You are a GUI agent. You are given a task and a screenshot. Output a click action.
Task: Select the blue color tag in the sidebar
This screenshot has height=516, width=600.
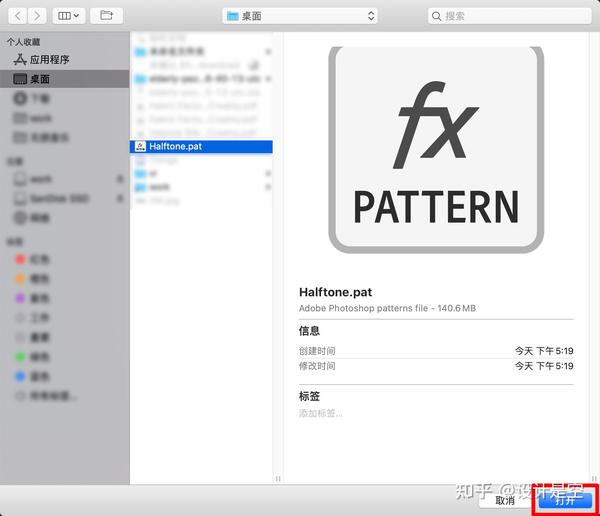coord(20,376)
